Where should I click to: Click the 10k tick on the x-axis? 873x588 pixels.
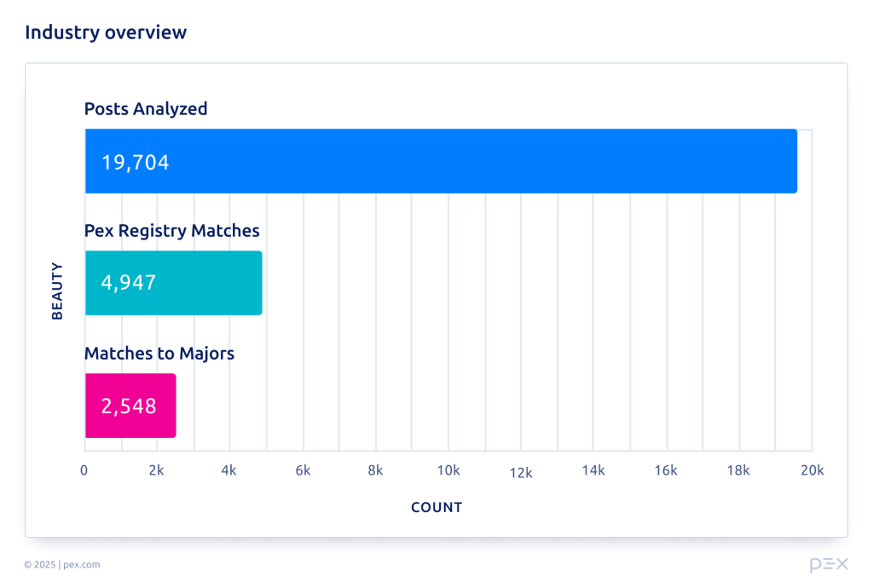tap(448, 470)
